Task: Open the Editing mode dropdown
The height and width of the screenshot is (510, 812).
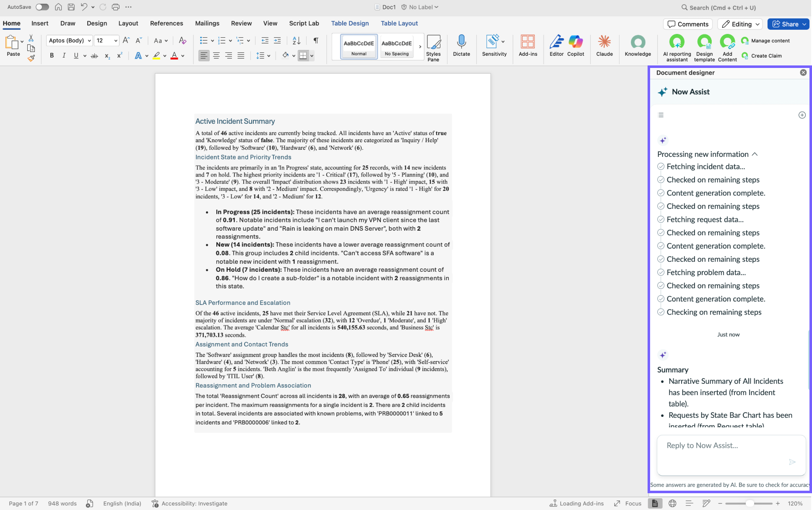Action: (x=739, y=24)
